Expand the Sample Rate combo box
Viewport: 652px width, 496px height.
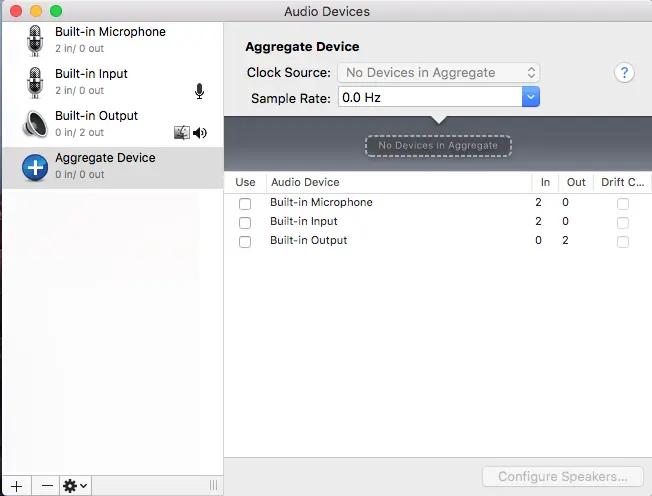[531, 98]
